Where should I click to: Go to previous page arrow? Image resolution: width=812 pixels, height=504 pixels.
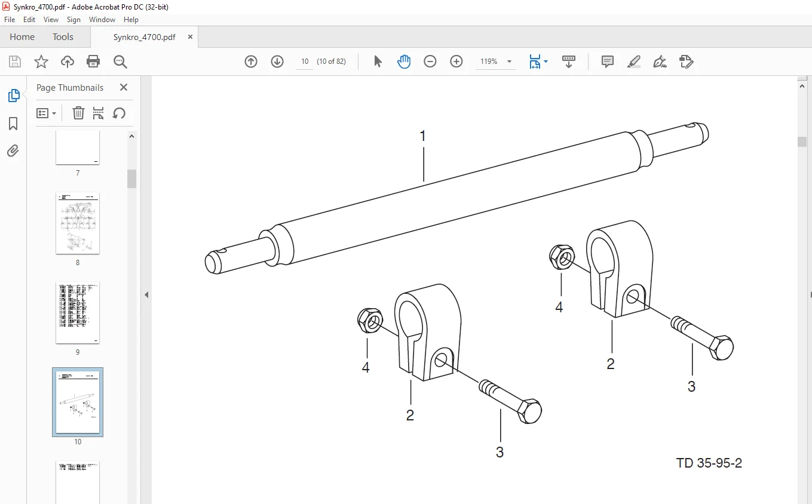pos(251,62)
